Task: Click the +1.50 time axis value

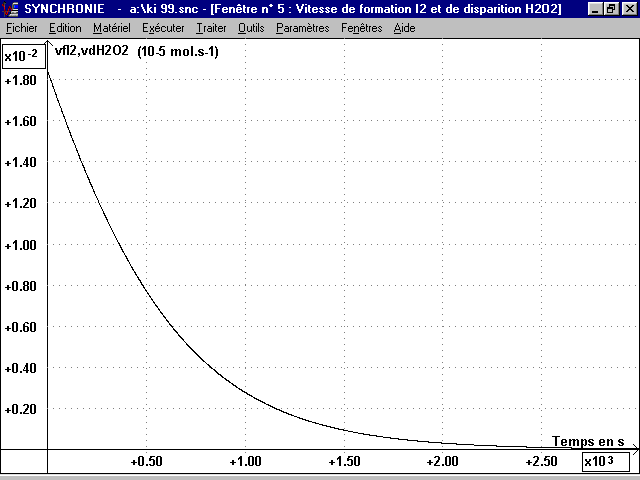Action: click(344, 462)
